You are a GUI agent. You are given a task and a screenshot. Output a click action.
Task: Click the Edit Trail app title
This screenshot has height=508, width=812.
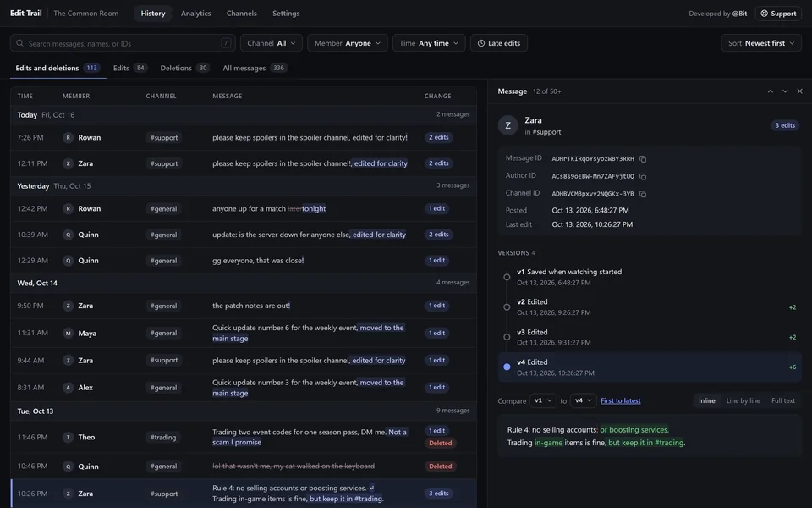[x=26, y=14]
